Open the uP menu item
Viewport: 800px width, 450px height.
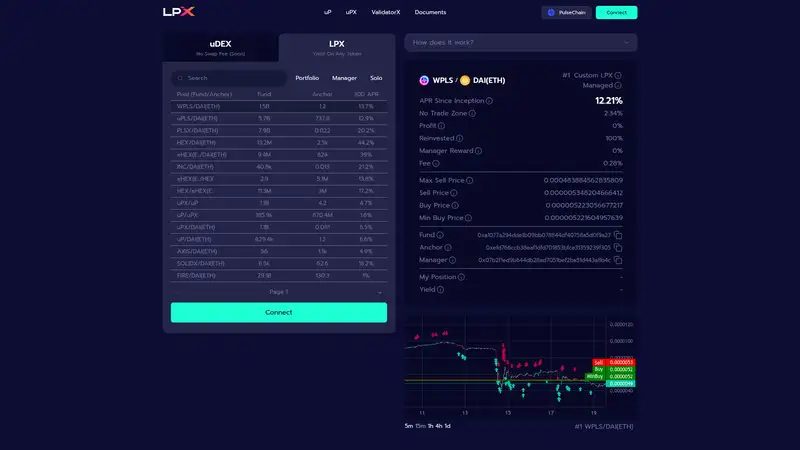328,12
